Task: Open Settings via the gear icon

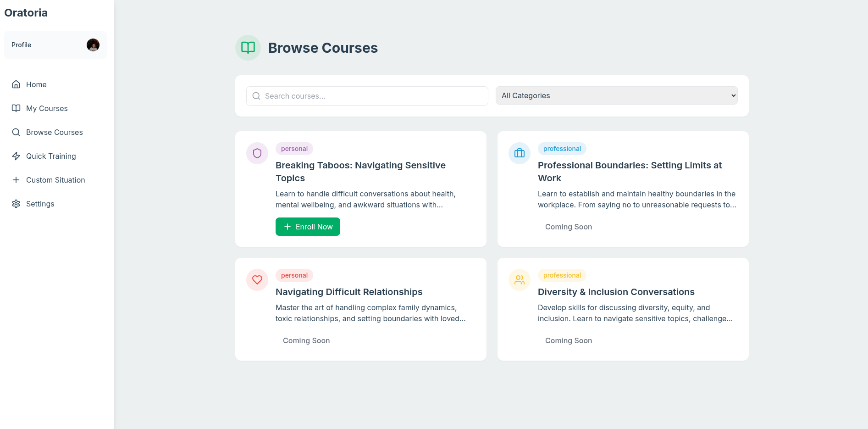Action: pyautogui.click(x=16, y=204)
